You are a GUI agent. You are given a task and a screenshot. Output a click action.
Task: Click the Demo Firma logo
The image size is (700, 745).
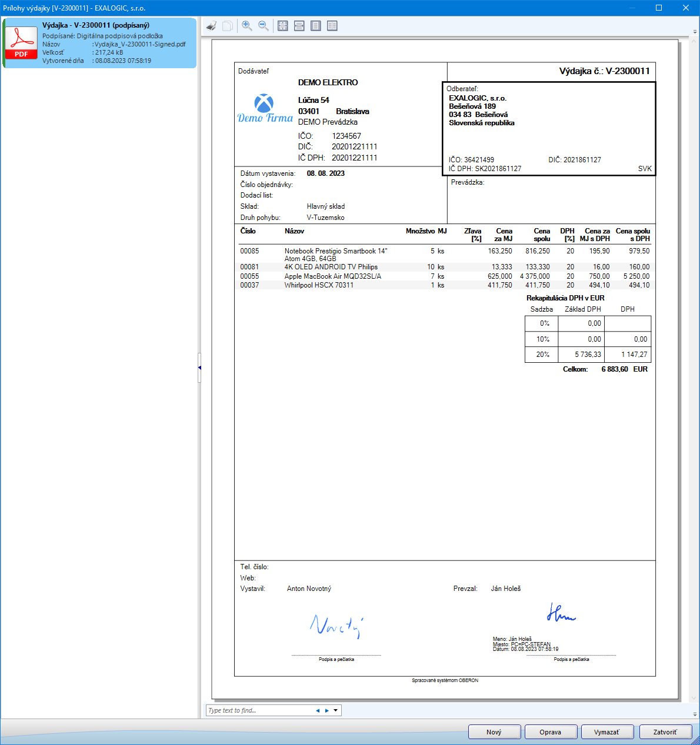265,109
